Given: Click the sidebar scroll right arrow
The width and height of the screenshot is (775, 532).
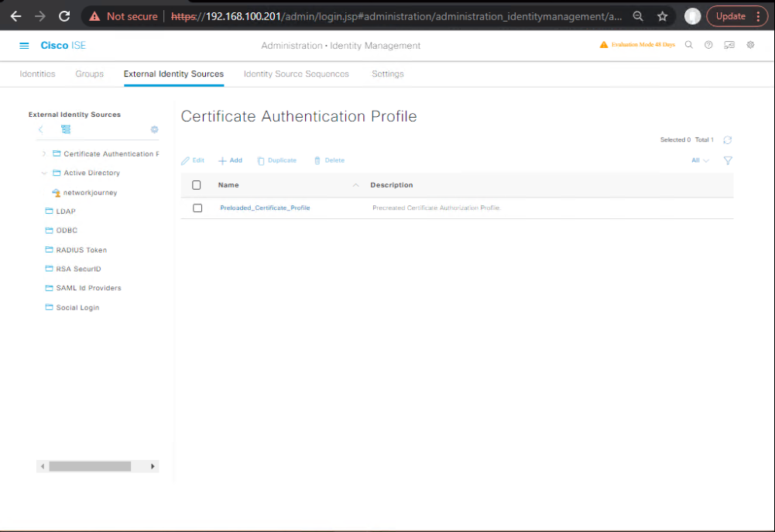Looking at the screenshot, I should coord(153,466).
